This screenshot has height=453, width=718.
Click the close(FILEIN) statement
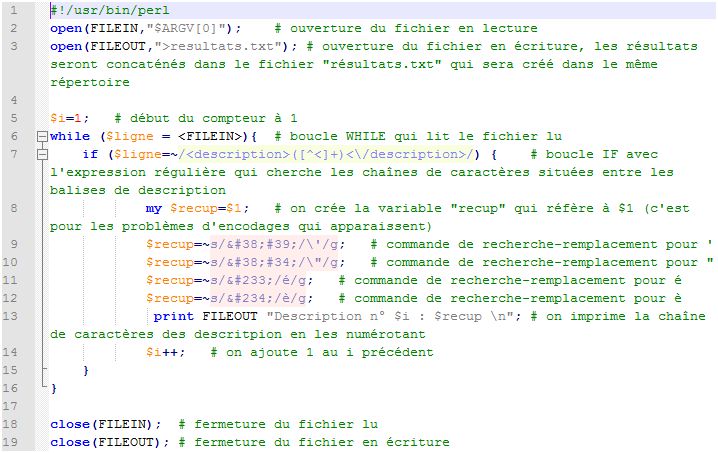click(x=105, y=425)
